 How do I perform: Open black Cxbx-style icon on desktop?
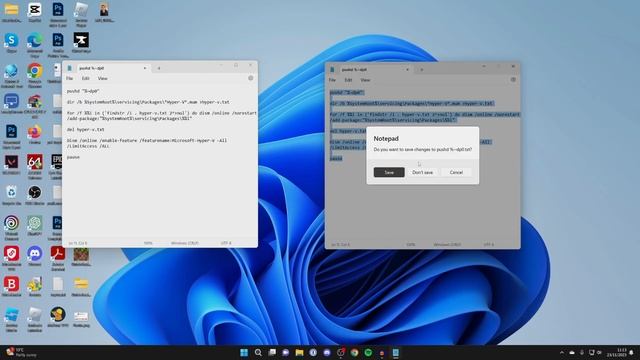click(81, 43)
